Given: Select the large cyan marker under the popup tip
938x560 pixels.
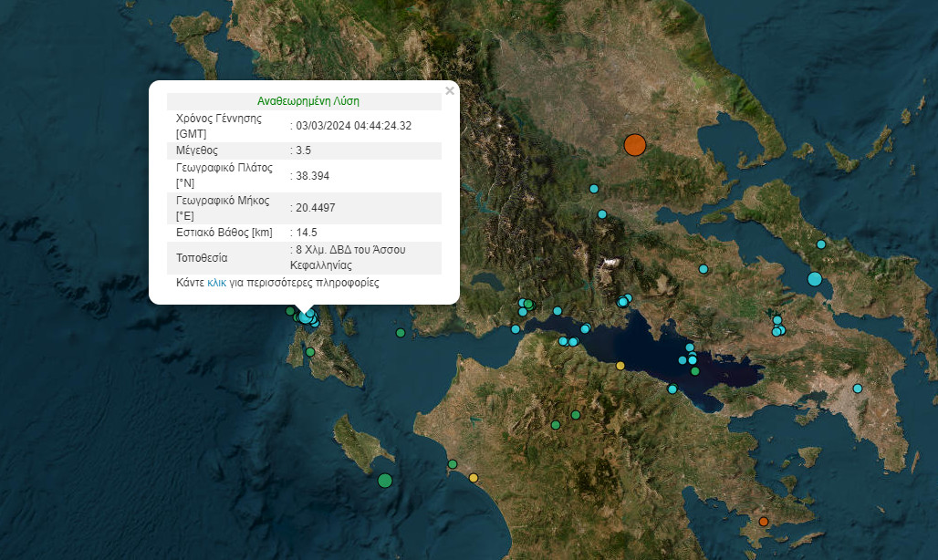Looking at the screenshot, I should [x=305, y=316].
